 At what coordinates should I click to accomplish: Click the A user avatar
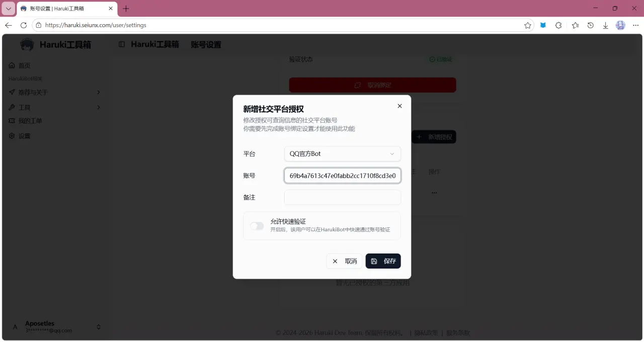click(x=15, y=327)
